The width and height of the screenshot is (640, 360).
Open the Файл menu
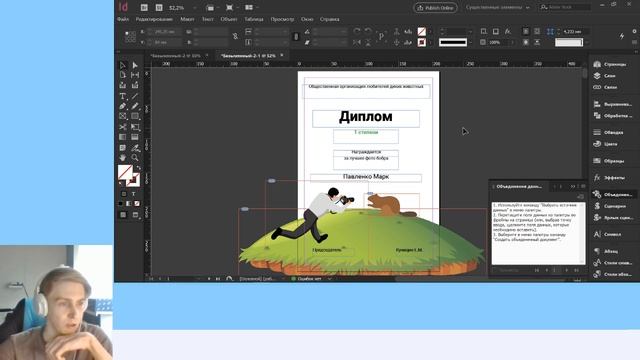pyautogui.click(x=123, y=19)
